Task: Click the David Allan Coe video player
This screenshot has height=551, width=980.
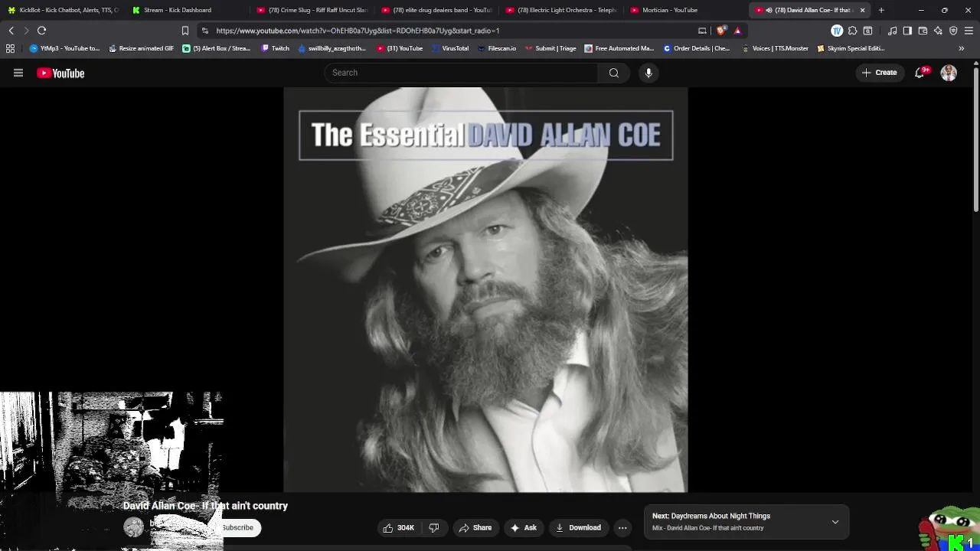Action: pyautogui.click(x=485, y=289)
